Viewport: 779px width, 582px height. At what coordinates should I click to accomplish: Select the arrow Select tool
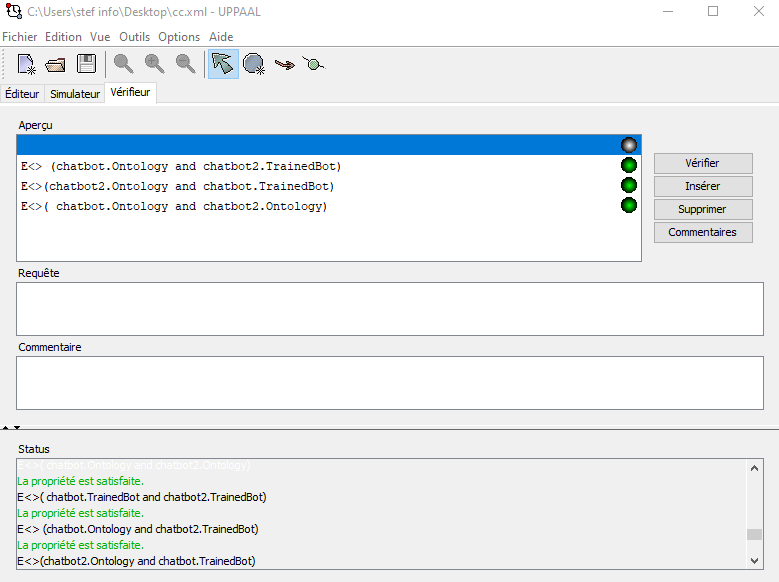coord(223,64)
